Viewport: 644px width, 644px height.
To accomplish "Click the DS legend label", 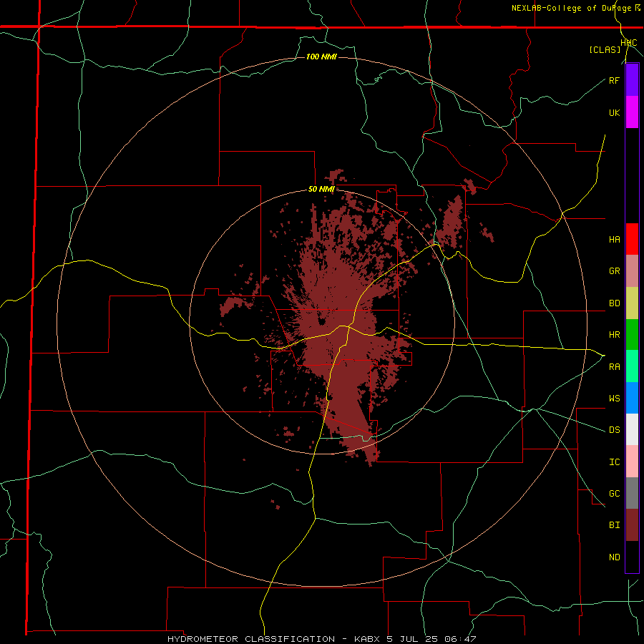I will pos(614,430).
